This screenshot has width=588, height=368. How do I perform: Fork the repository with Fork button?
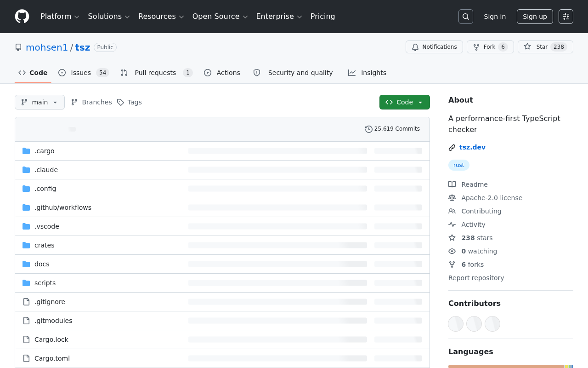pyautogui.click(x=490, y=47)
